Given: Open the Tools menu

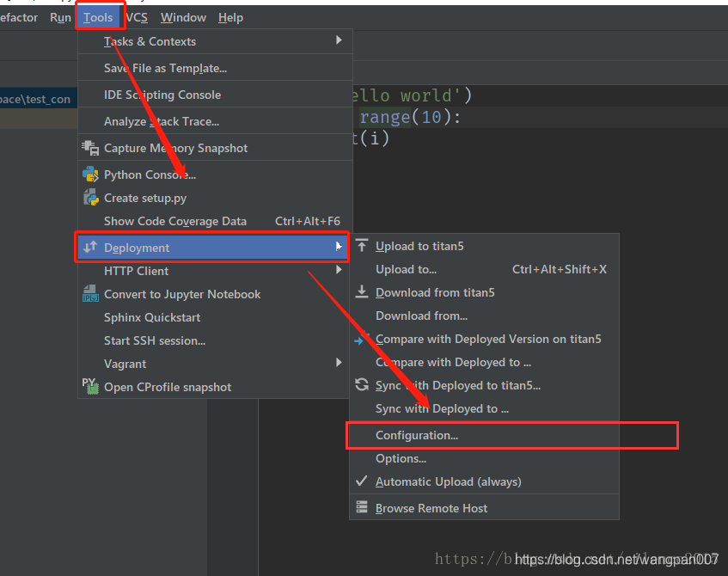Looking at the screenshot, I should coord(98,18).
